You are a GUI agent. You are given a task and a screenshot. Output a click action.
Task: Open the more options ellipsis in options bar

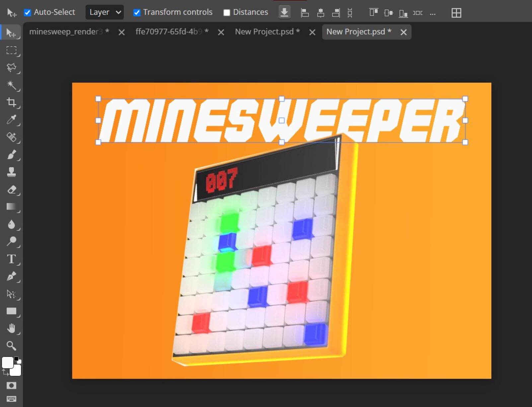point(432,13)
